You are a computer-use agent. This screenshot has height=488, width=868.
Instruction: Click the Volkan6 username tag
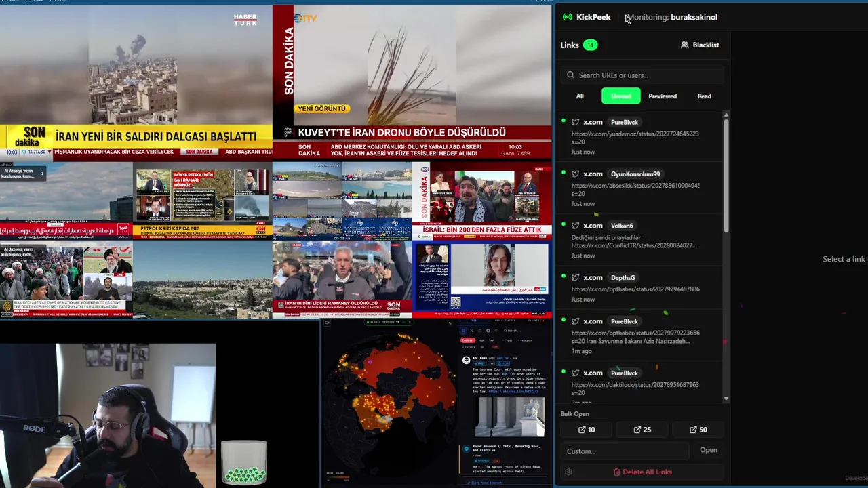click(x=622, y=226)
